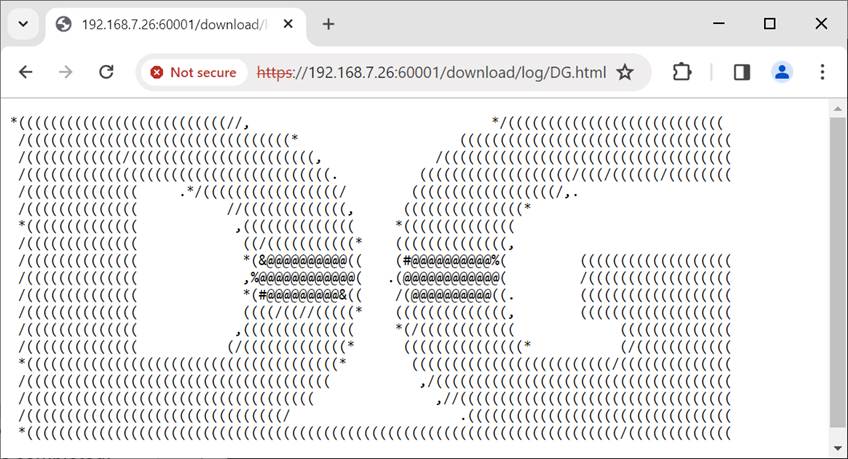The height and width of the screenshot is (459, 848).
Task: Click the scrollbar down arrow
Action: (838, 448)
